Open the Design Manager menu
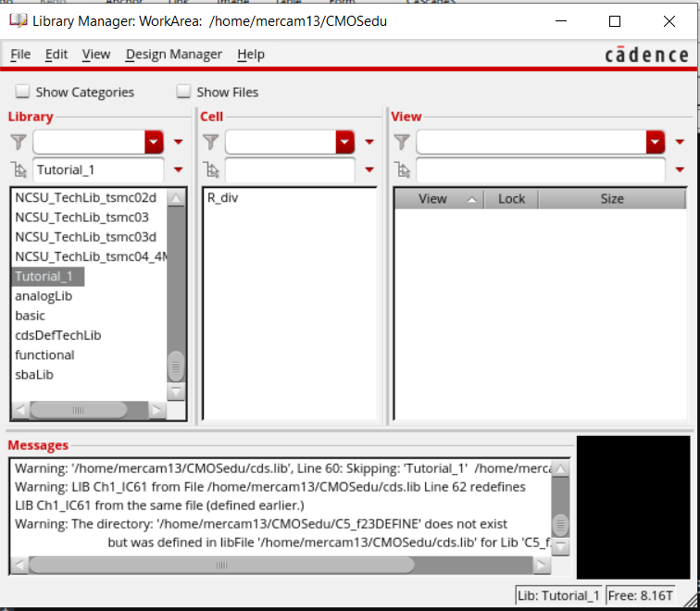 pos(174,54)
